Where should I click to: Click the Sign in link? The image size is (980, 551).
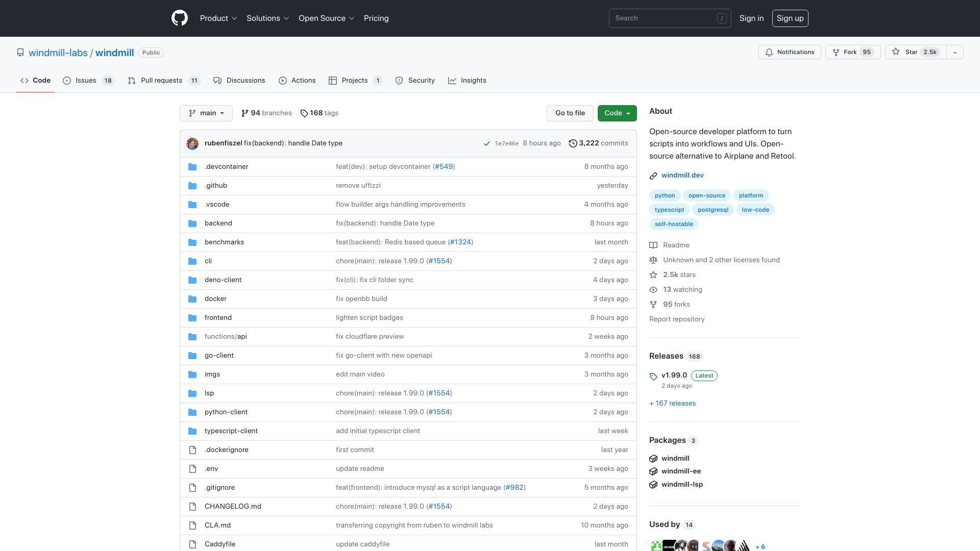click(751, 18)
